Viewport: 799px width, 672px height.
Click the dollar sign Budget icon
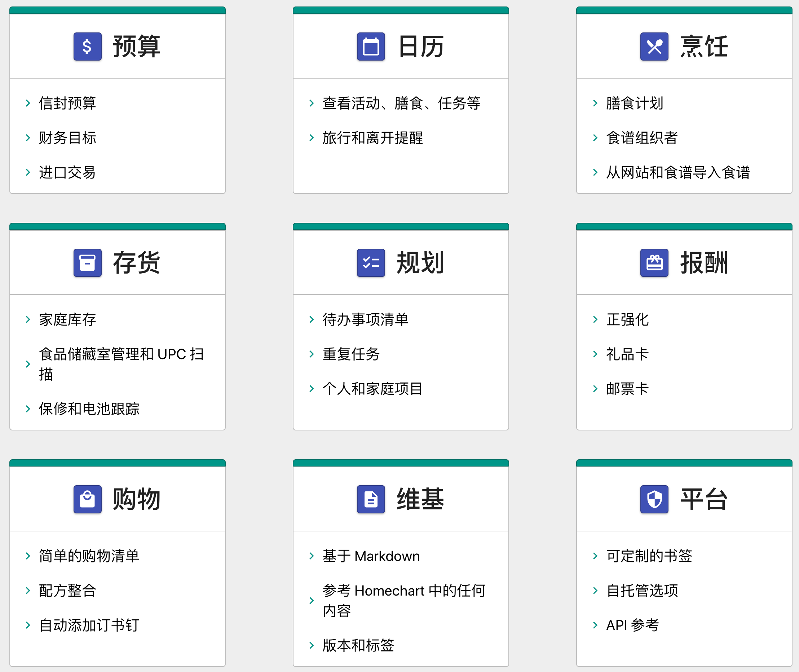coord(87,47)
